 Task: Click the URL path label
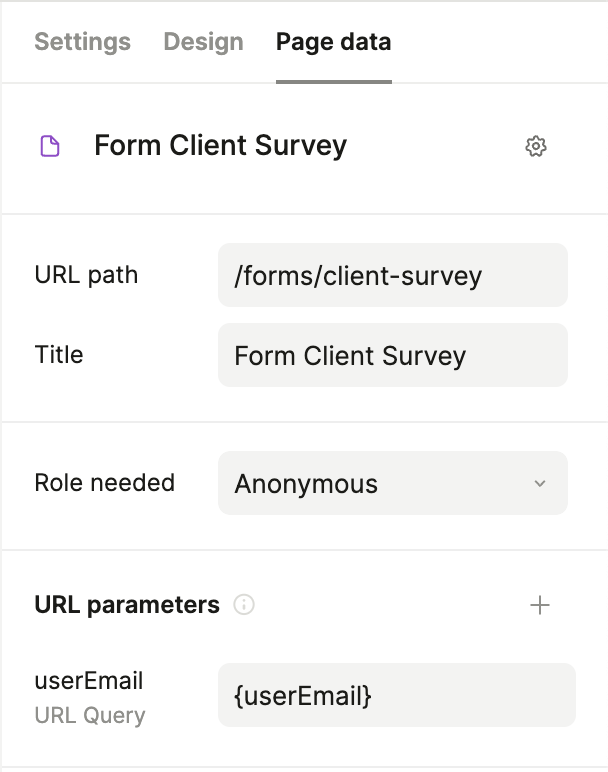coord(86,275)
